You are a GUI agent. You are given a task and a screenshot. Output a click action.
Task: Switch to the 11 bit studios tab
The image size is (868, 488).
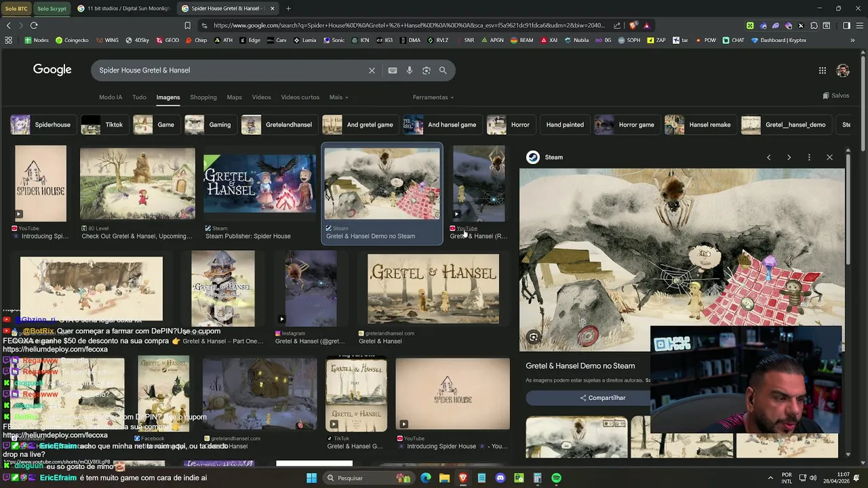[x=123, y=8]
